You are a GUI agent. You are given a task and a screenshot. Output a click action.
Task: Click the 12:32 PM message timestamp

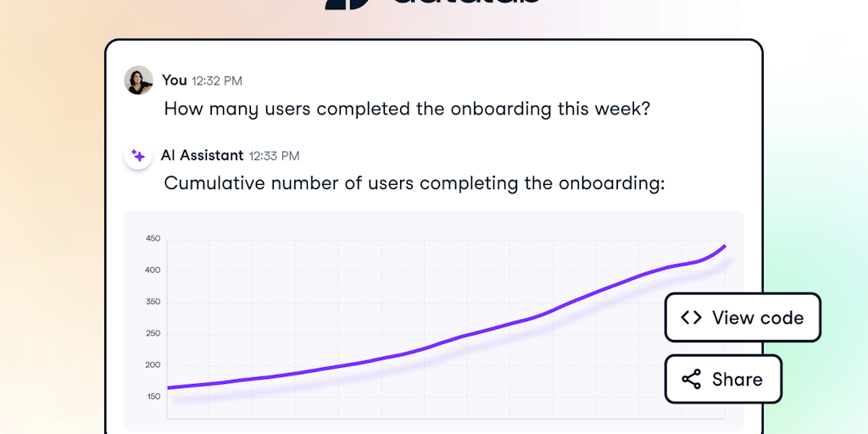click(x=217, y=81)
